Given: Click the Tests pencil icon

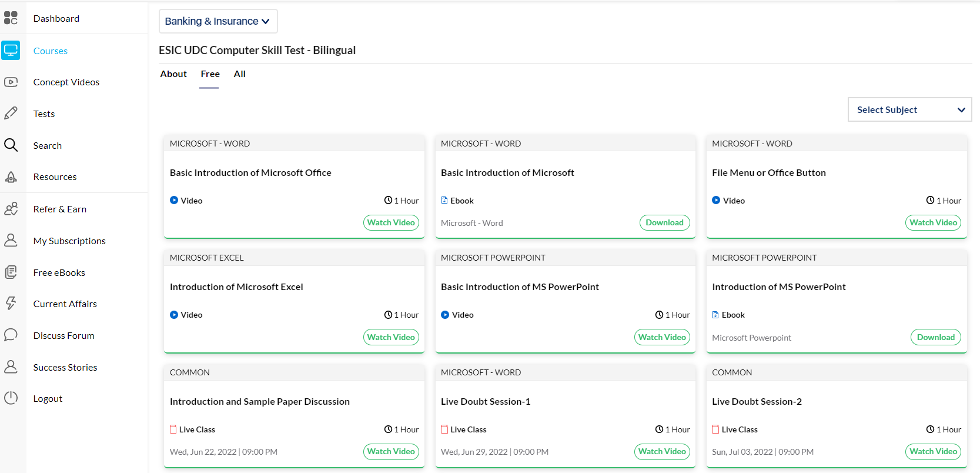Looking at the screenshot, I should tap(11, 113).
